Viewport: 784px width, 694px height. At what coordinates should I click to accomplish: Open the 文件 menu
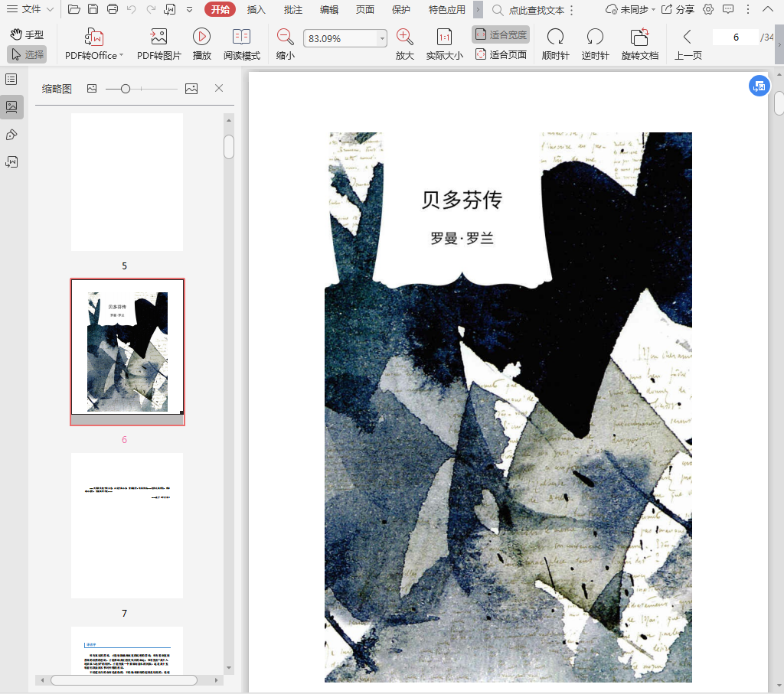tap(30, 9)
